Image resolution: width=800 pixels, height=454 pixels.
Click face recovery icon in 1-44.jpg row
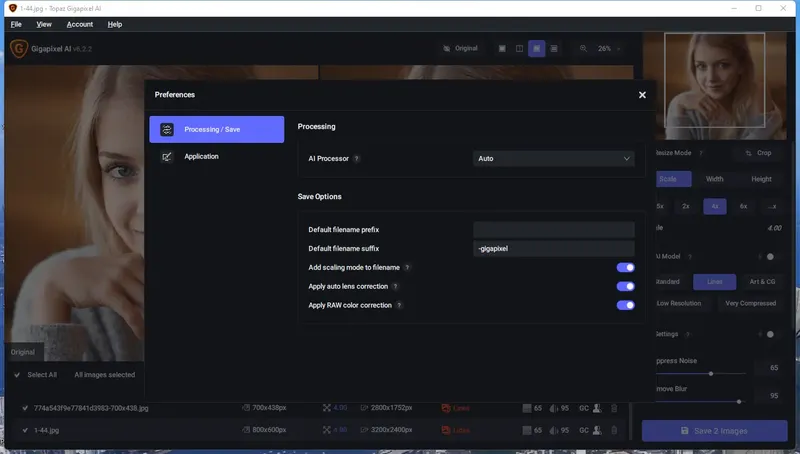coord(597,431)
